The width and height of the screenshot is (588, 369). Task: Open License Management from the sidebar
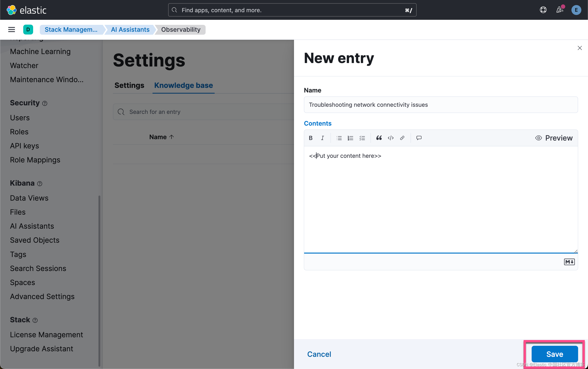(46, 334)
